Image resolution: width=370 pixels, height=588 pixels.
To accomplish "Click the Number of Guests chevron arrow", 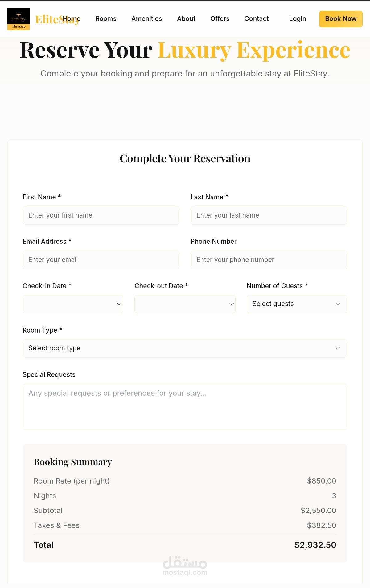I will point(338,304).
